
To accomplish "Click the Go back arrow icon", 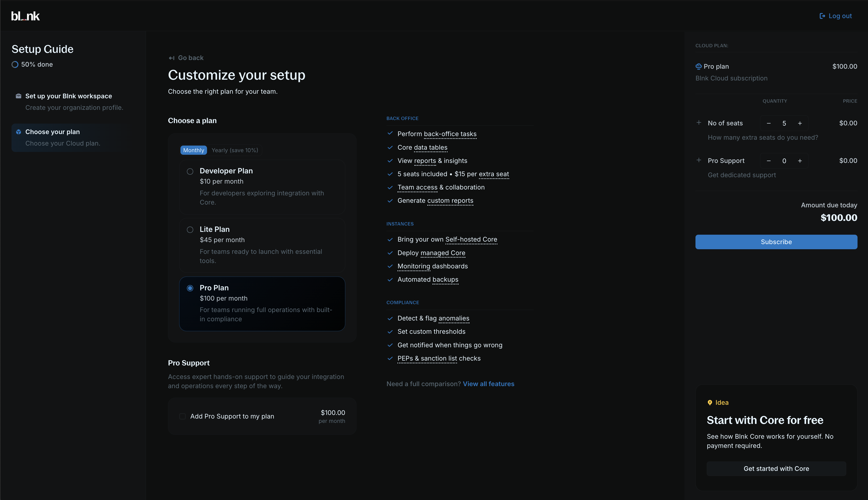I will (x=172, y=58).
